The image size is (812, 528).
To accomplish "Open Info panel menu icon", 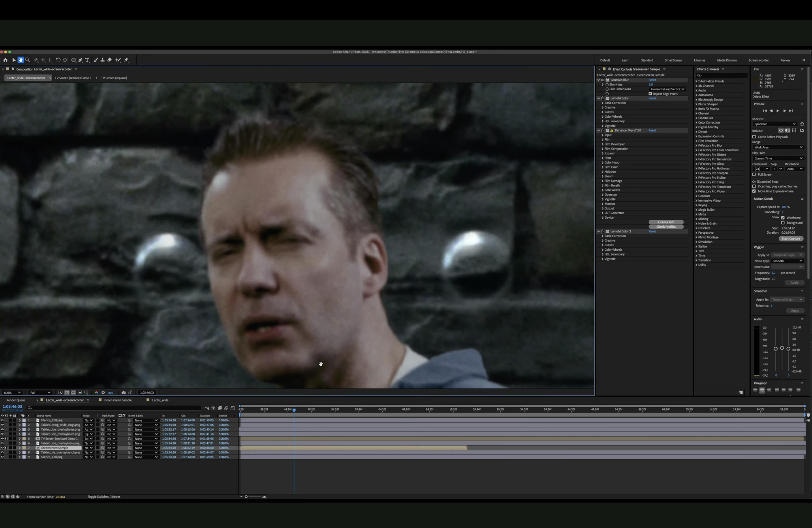I will pos(802,69).
